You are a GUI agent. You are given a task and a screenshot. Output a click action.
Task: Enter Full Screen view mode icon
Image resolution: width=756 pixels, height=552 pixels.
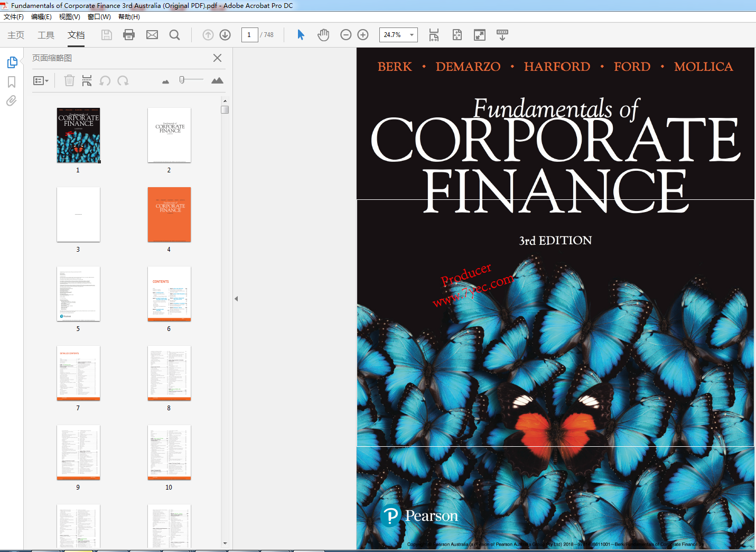(480, 35)
